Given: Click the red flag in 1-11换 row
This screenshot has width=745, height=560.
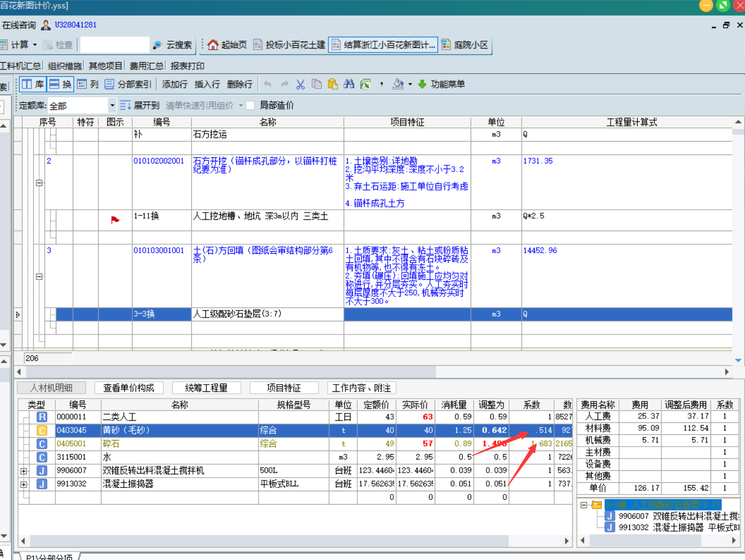Looking at the screenshot, I should tap(115, 220).
